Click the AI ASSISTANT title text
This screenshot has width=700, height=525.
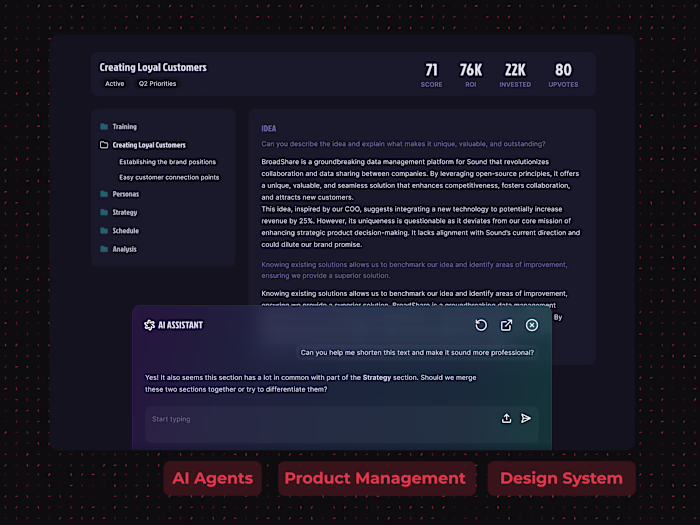[180, 325]
